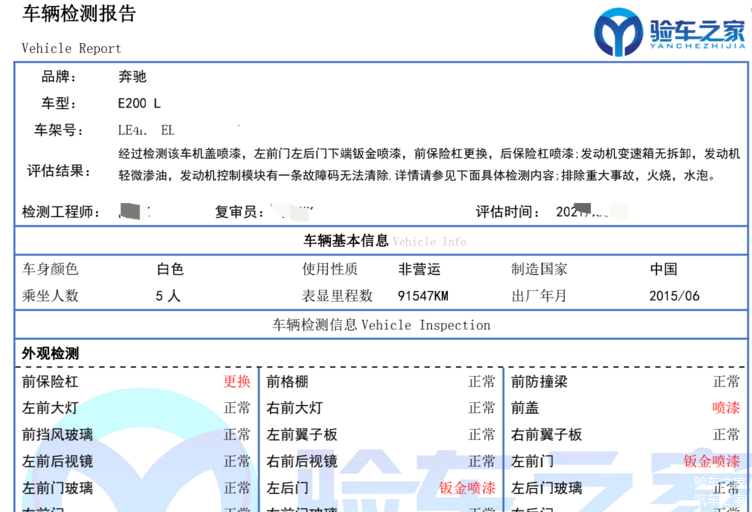The image size is (752, 512).
Task: Click the 表显里程数 label
Action: [x=337, y=296]
